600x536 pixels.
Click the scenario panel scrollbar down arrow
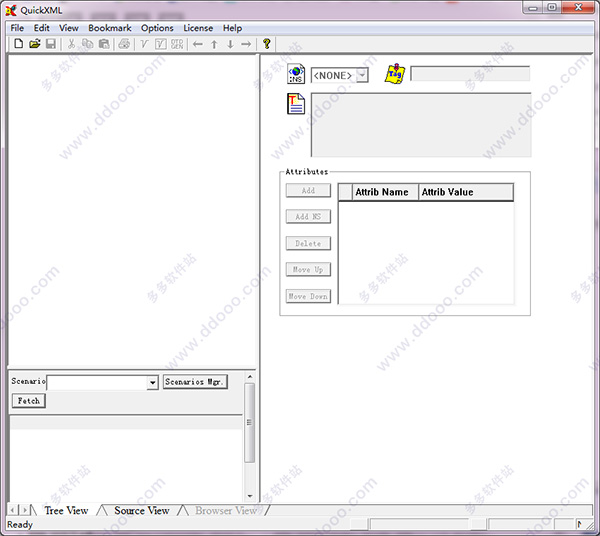[x=250, y=496]
